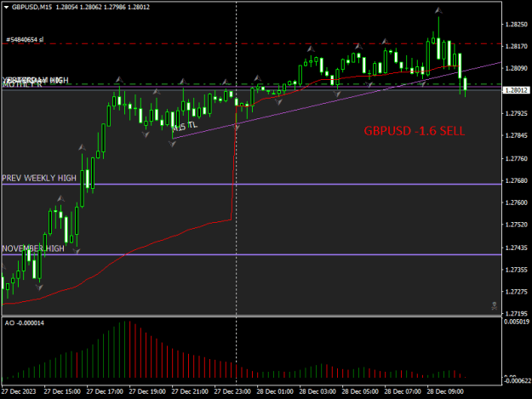Click the -0.000622 AO scale value
Viewport: 532px width, 399px height.
click(517, 381)
